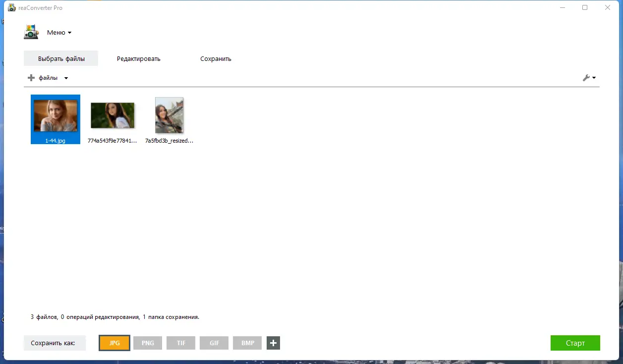Screen dimensions: 623x364
Task: Click the plus icon to add files
Action: (31, 78)
